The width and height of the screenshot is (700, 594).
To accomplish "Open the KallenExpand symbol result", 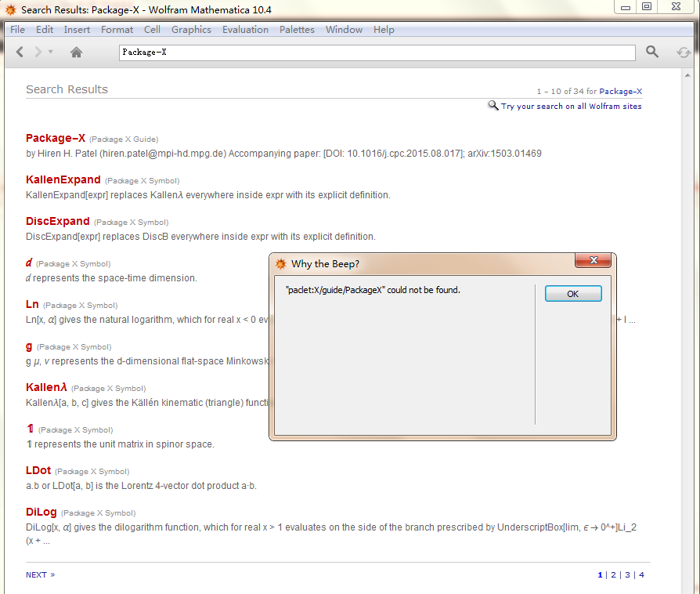I will coord(63,179).
